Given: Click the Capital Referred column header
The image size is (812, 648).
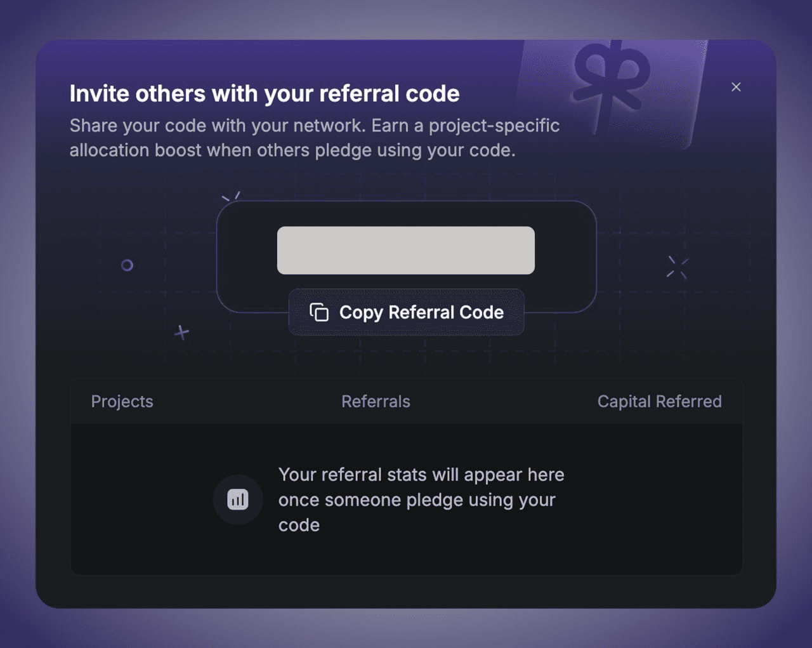Looking at the screenshot, I should 659,401.
